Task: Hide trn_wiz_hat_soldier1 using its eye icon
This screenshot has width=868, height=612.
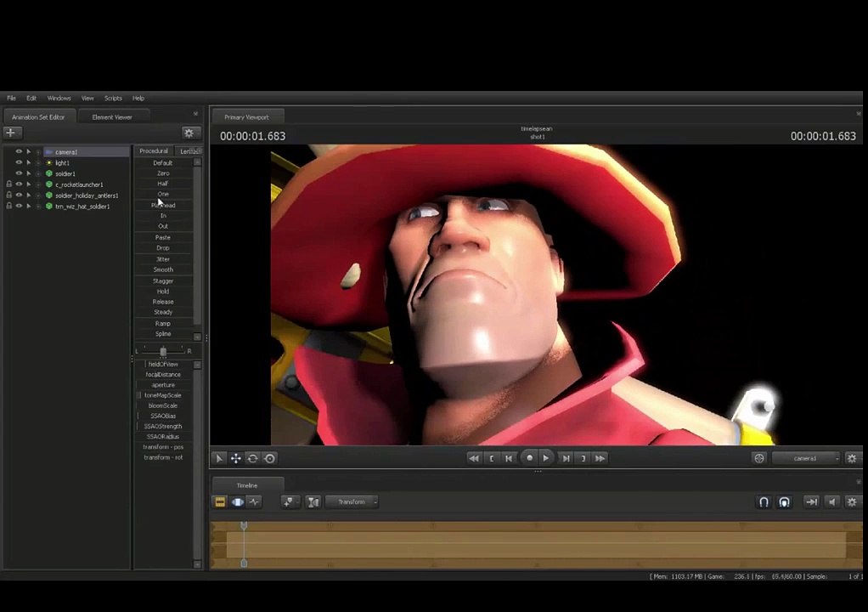Action: [x=19, y=206]
